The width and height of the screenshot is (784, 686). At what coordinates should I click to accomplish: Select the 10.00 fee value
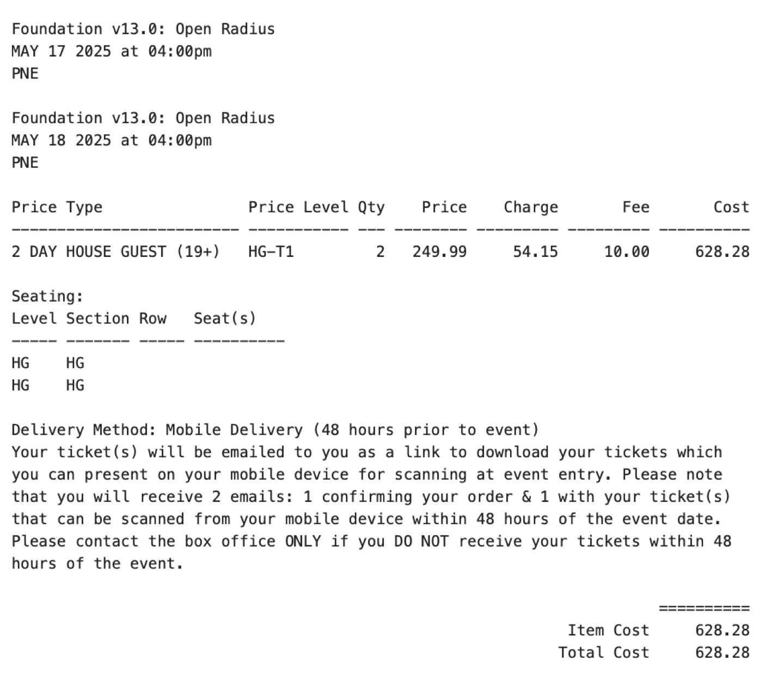pos(627,252)
